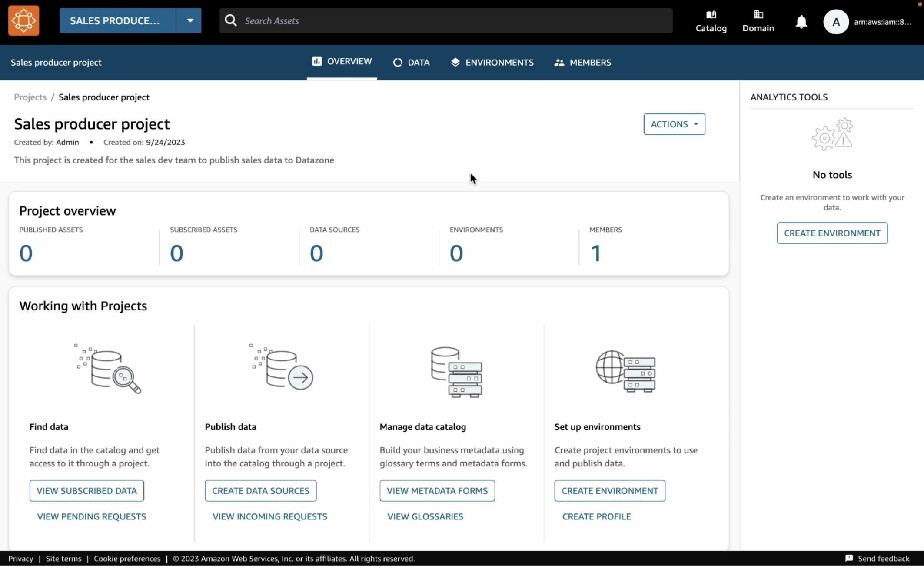The height and width of the screenshot is (566, 924).
Task: Open the Site terms footer link
Action: point(63,559)
